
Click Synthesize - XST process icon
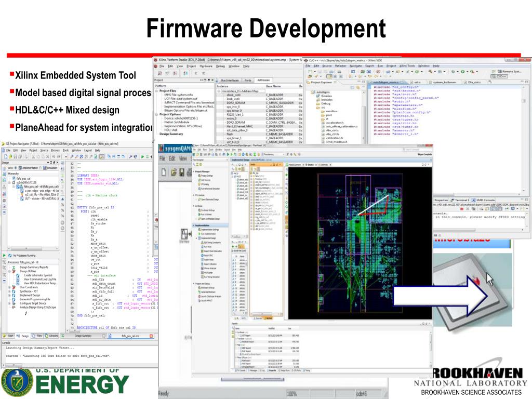coord(14,291)
